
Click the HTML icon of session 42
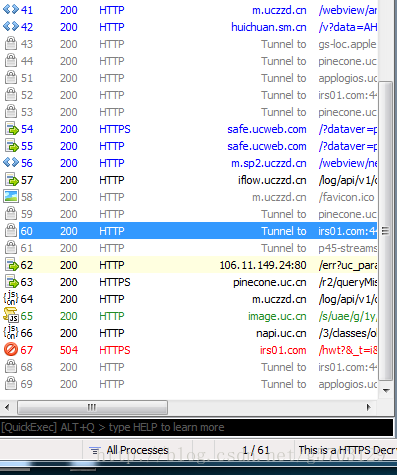pos(11,26)
